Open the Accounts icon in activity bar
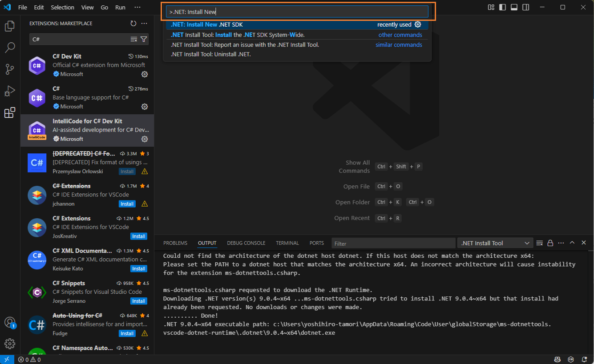This screenshot has width=594, height=364. click(x=10, y=322)
